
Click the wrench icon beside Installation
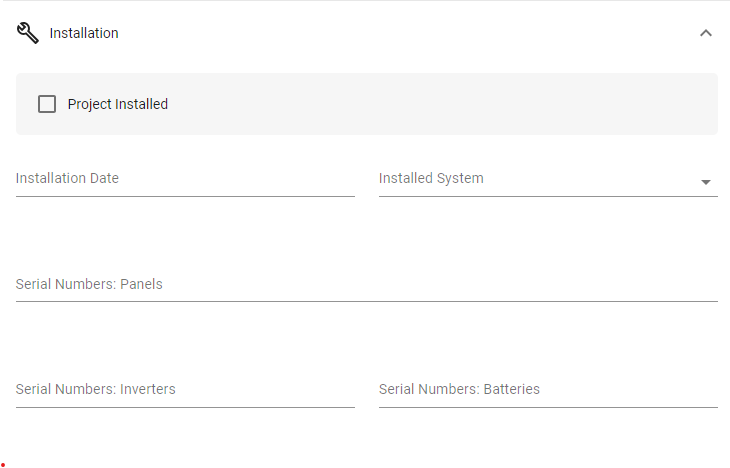click(27, 33)
